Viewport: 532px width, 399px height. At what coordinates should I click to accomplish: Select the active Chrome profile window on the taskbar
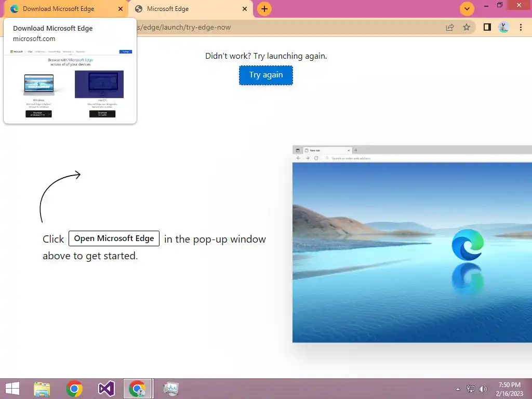click(x=138, y=389)
